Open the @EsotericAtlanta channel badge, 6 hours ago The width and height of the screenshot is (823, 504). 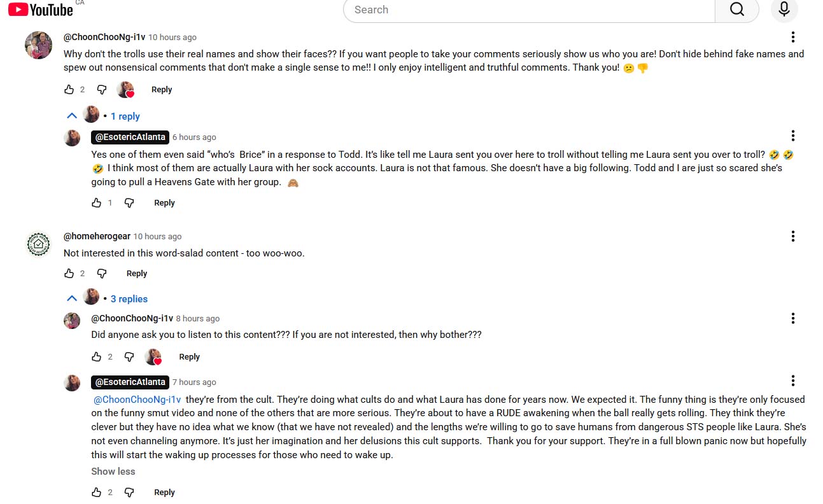130,137
